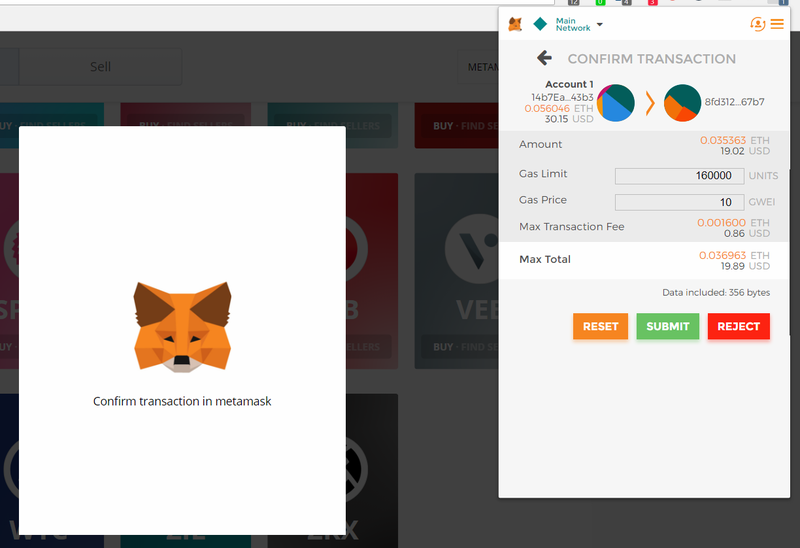
Task: Click the teal diamond network icon
Action: click(540, 24)
